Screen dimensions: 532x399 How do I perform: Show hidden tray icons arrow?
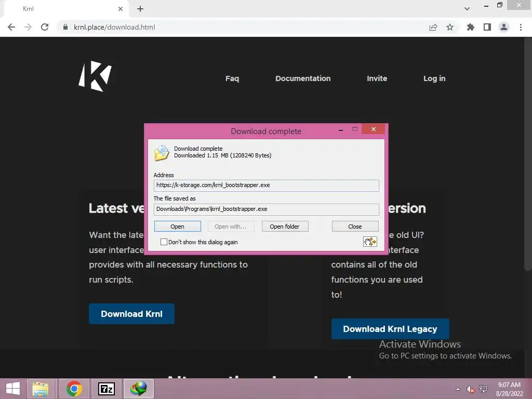pyautogui.click(x=458, y=389)
